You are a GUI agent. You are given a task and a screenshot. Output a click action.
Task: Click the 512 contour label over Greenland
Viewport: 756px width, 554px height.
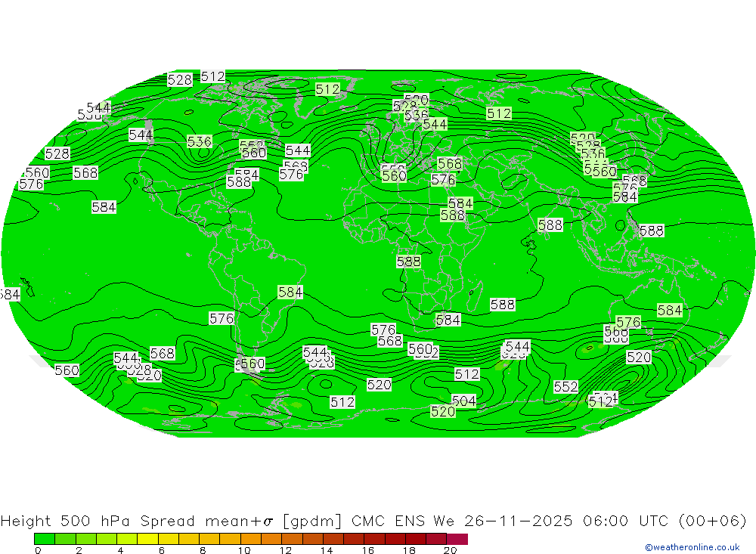(327, 89)
